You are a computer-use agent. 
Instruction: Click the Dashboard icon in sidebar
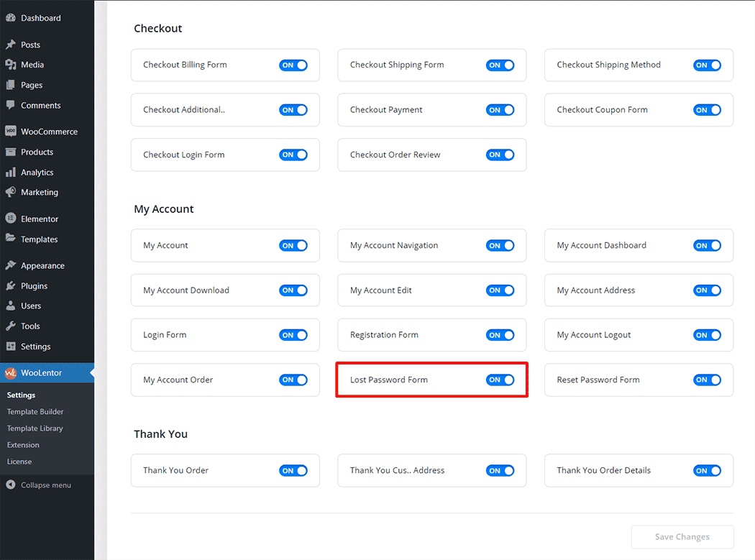11,18
